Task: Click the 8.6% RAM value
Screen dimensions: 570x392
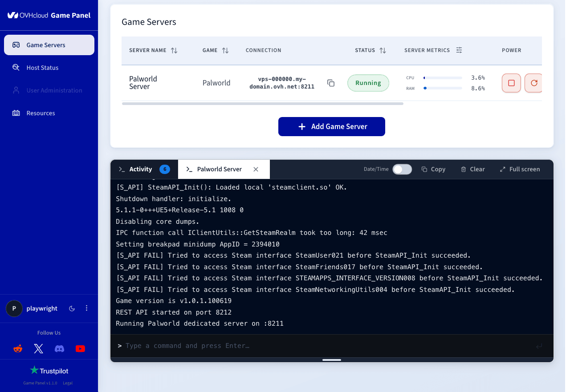Action: [478, 88]
